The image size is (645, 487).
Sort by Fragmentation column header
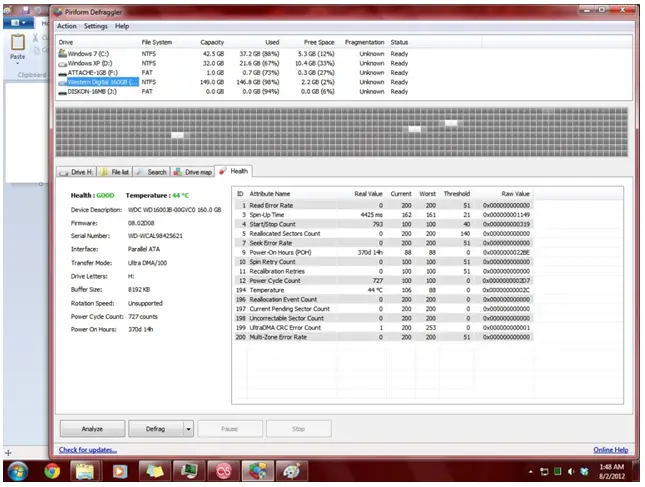click(364, 42)
